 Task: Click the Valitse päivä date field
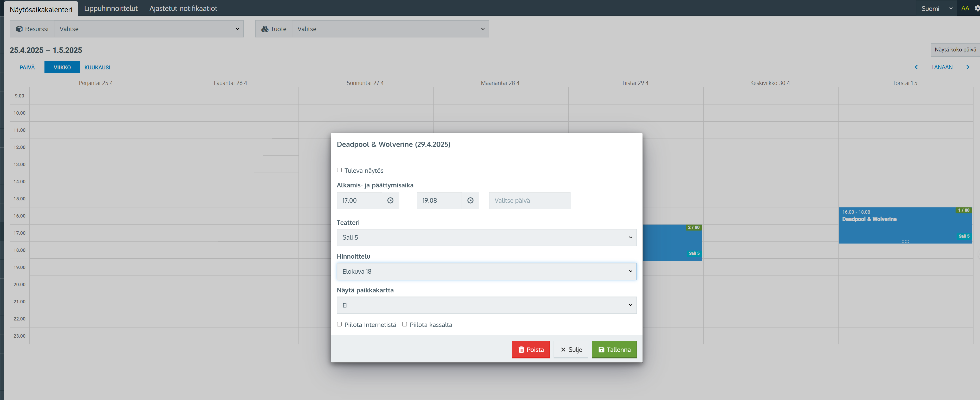529,200
